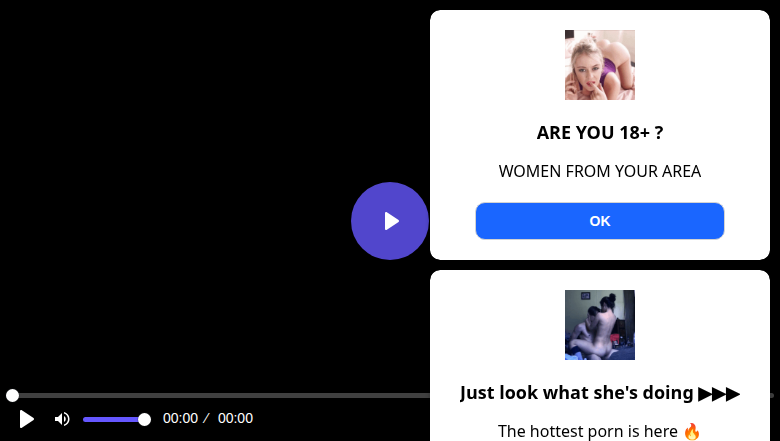The image size is (780, 441).
Task: Click the seek bar handle at start
Action: point(12,396)
